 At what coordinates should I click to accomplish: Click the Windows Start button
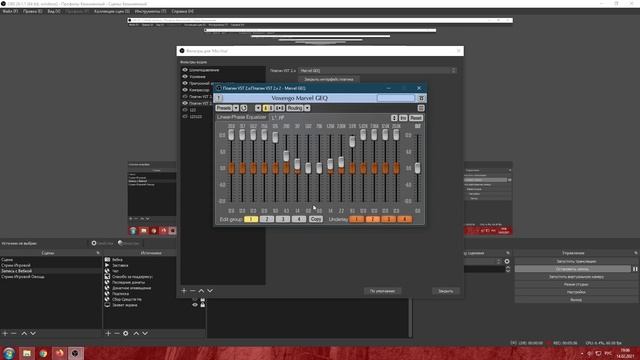pos(9,353)
